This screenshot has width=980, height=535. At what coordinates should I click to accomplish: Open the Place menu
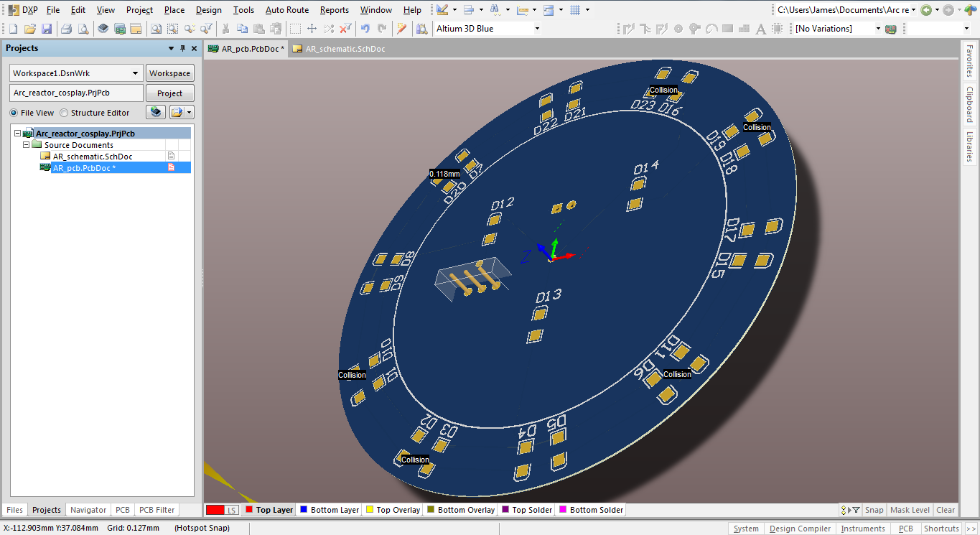[174, 10]
